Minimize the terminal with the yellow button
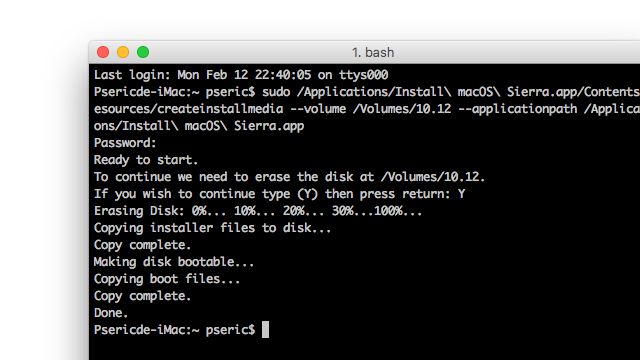The height and width of the screenshot is (360, 640). point(123,52)
